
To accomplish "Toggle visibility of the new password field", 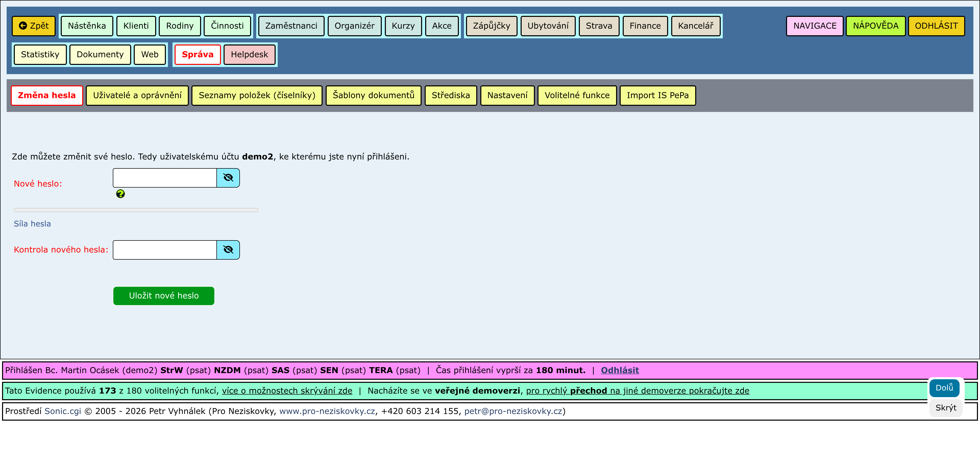I will [x=228, y=178].
